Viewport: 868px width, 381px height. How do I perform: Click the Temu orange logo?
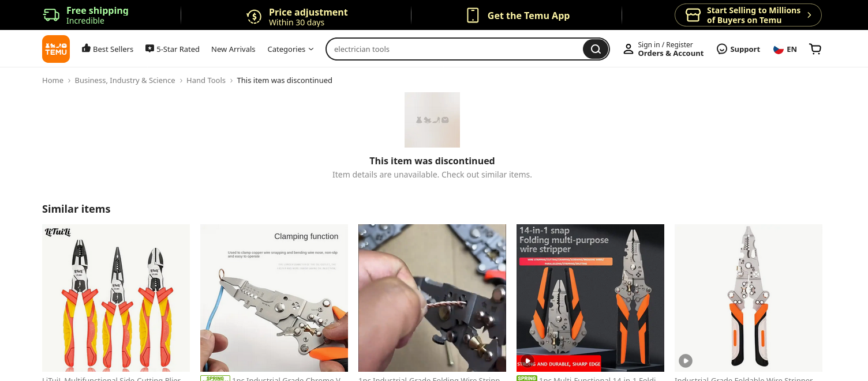tap(56, 49)
